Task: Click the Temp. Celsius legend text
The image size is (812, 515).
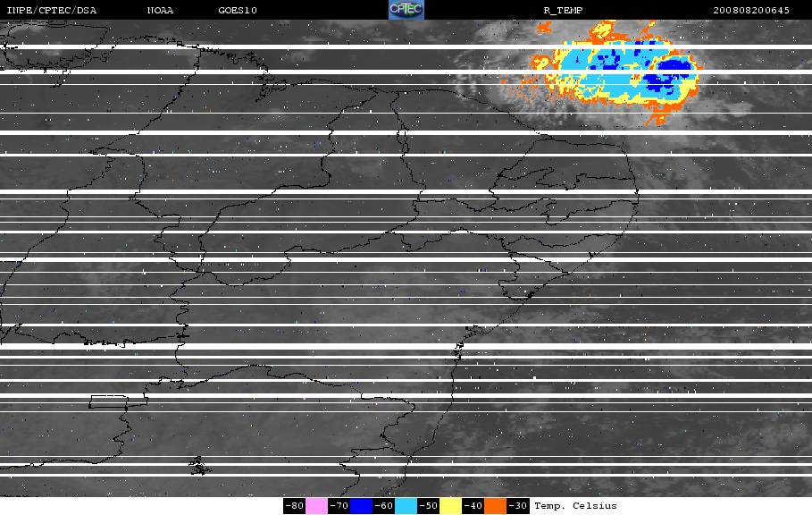Action: (x=575, y=506)
